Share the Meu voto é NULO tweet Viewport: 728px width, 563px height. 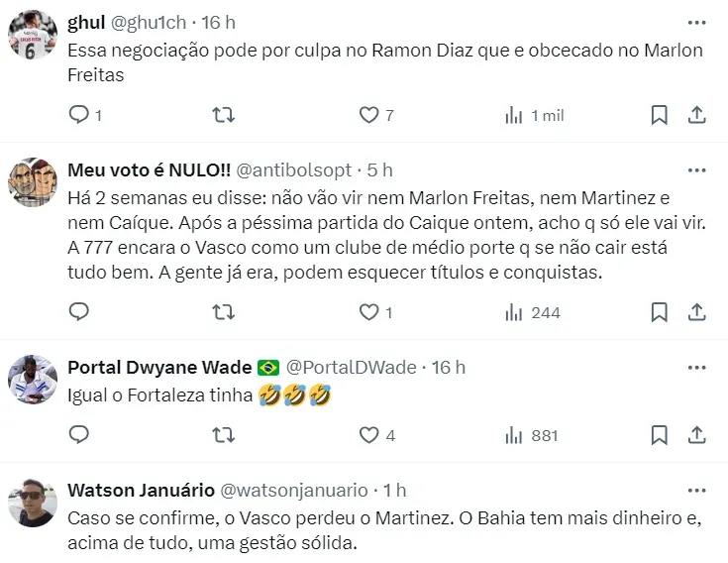pyautogui.click(x=696, y=312)
